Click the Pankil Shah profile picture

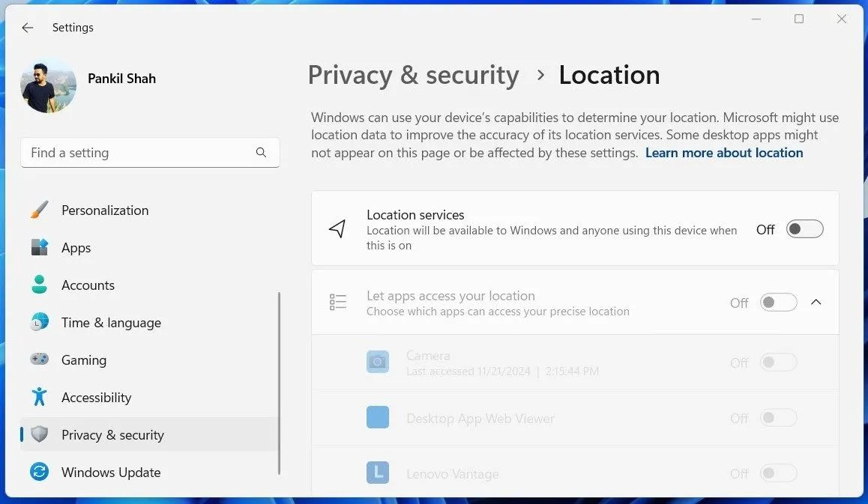(48, 85)
